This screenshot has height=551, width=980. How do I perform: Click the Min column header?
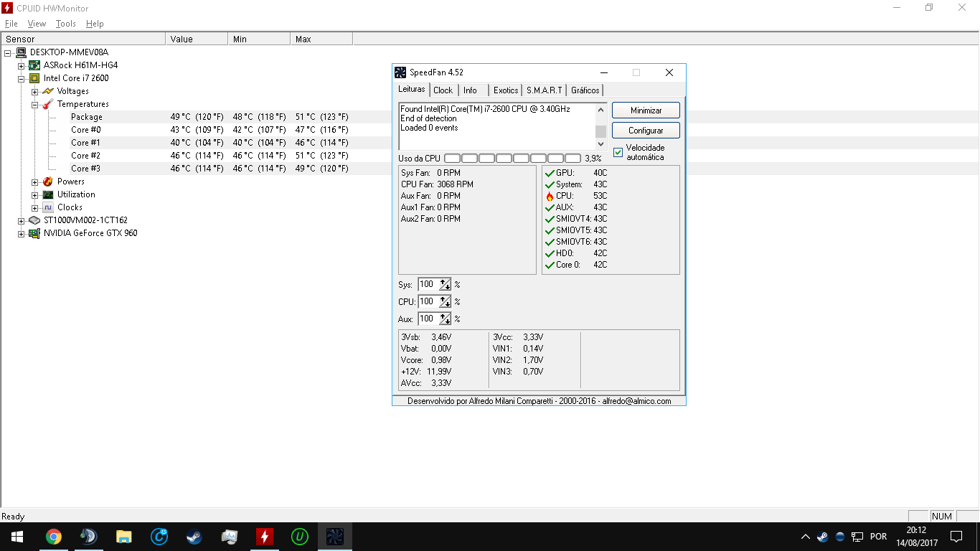coord(259,39)
